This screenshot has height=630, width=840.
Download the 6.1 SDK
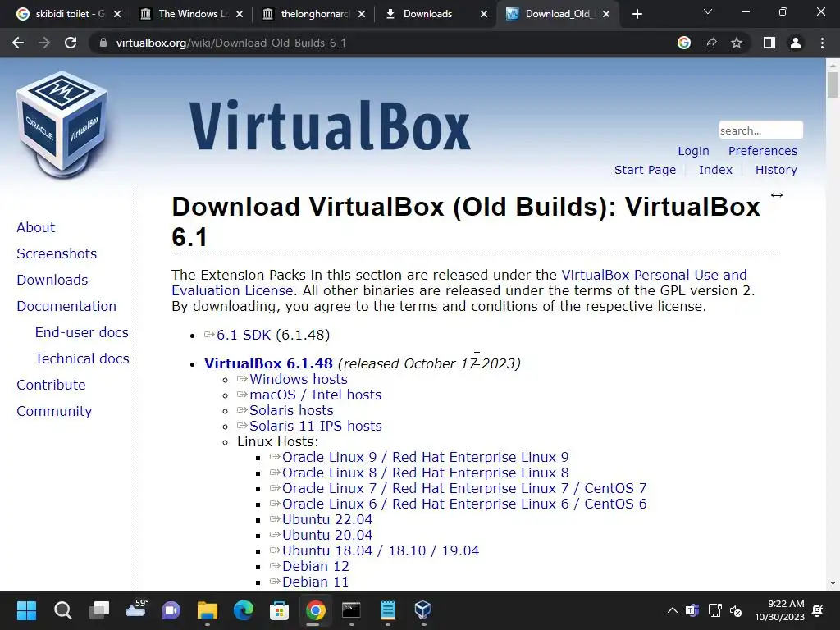pos(244,335)
